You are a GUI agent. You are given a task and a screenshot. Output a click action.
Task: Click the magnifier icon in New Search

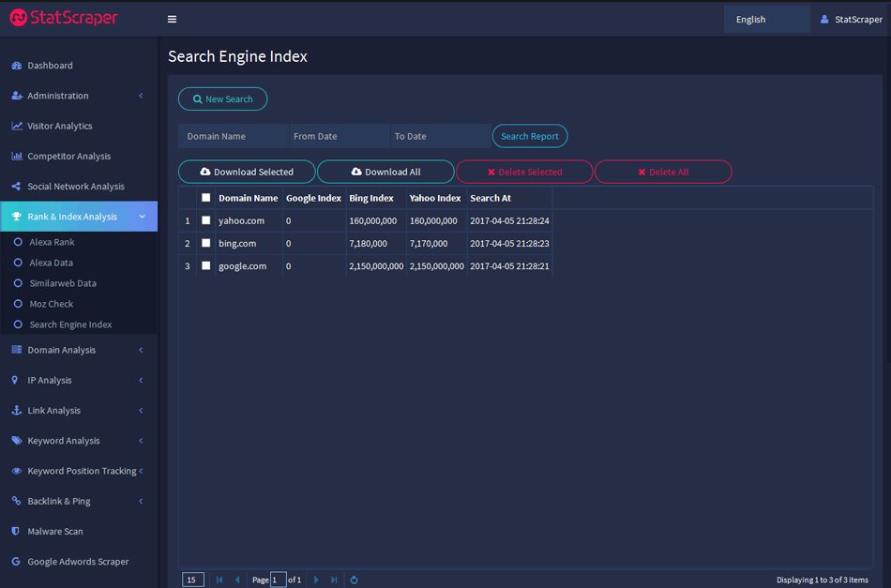pyautogui.click(x=197, y=98)
